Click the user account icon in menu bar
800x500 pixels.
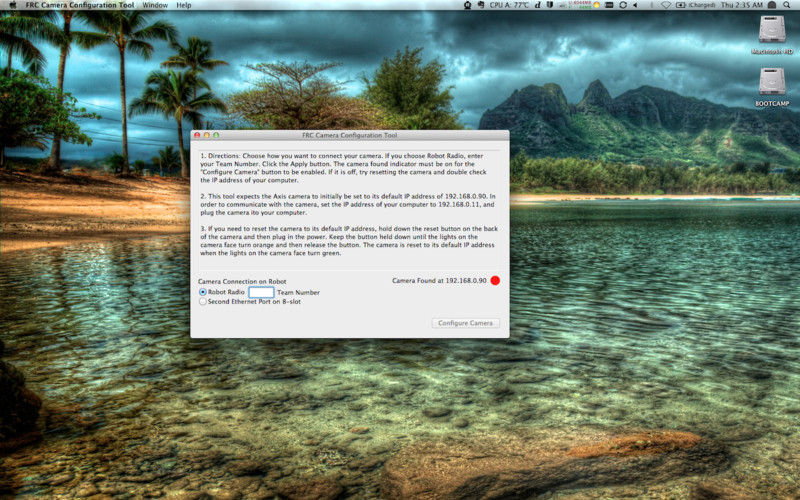pyautogui.click(x=772, y=5)
